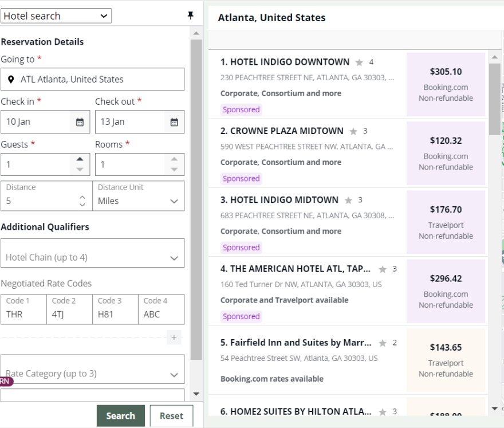Screen dimensions: 504x428
Task: Click the Code 3 field containing H81
Action: [x=115, y=309]
